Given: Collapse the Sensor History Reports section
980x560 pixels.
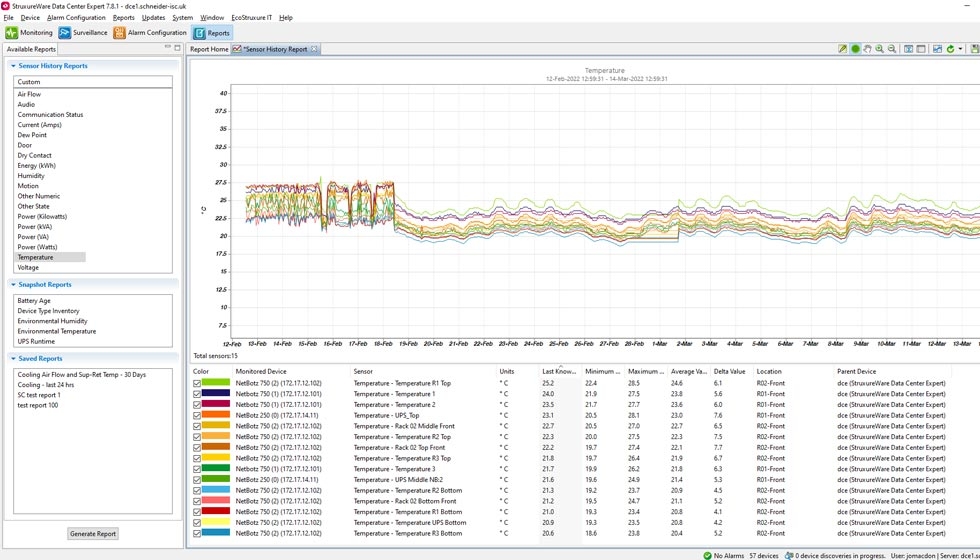Looking at the screenshot, I should coord(12,66).
